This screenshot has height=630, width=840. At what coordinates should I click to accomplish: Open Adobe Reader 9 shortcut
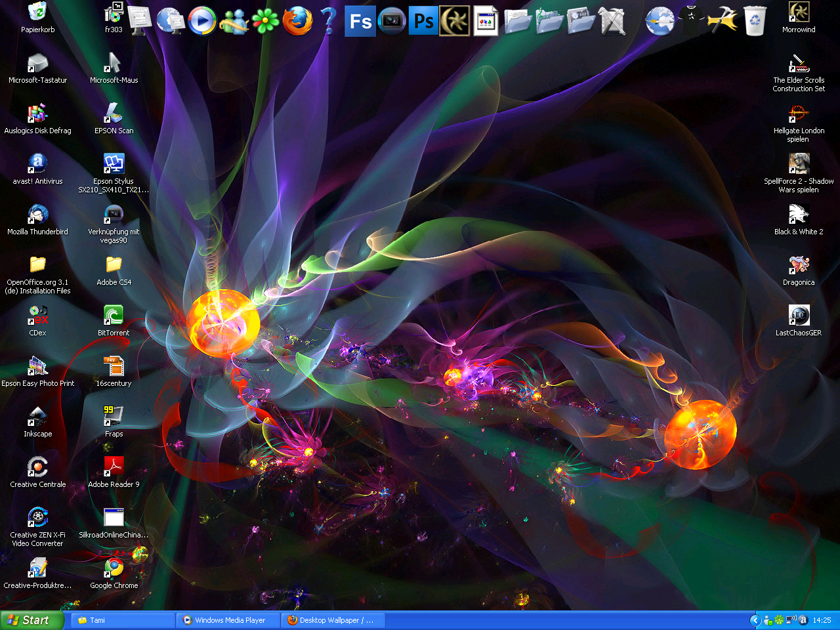pos(114,467)
